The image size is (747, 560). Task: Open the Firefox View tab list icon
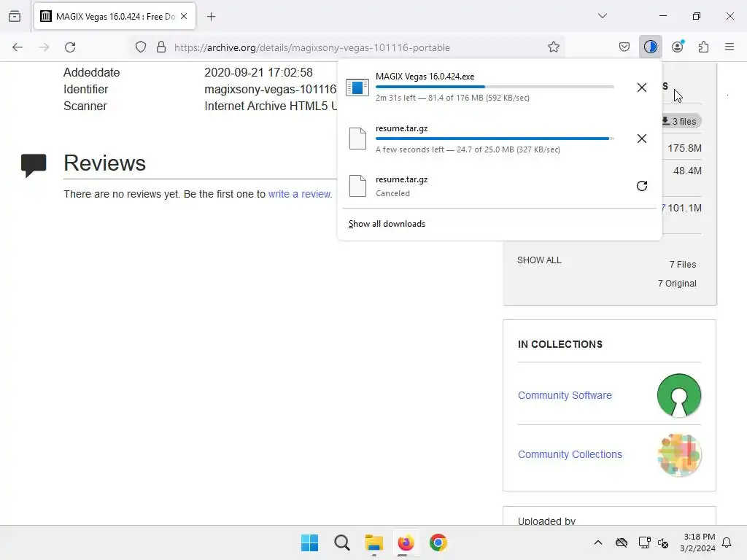tap(15, 16)
